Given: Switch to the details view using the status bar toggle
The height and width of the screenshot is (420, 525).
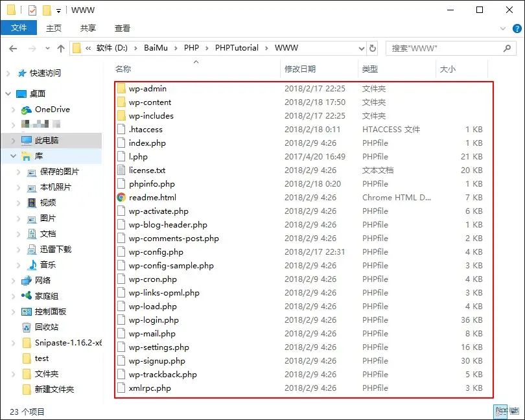Looking at the screenshot, I should click(500, 411).
